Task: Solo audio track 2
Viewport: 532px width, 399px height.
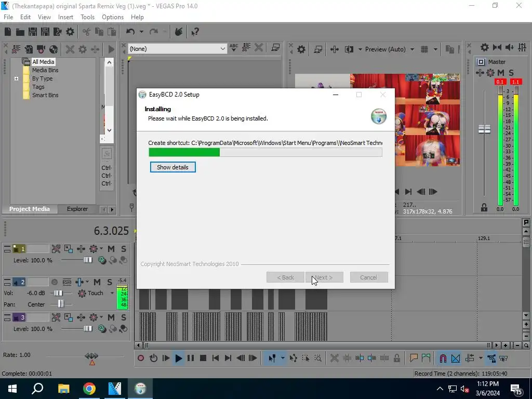Action: coord(110,282)
